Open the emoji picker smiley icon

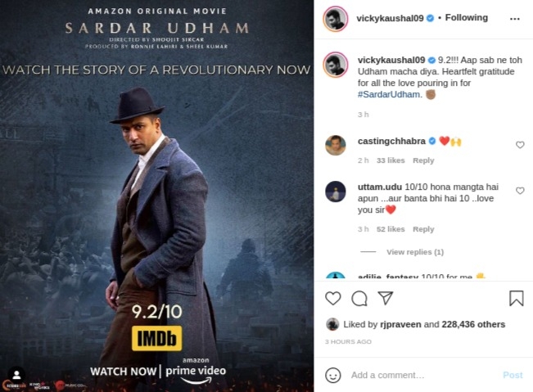(332, 375)
